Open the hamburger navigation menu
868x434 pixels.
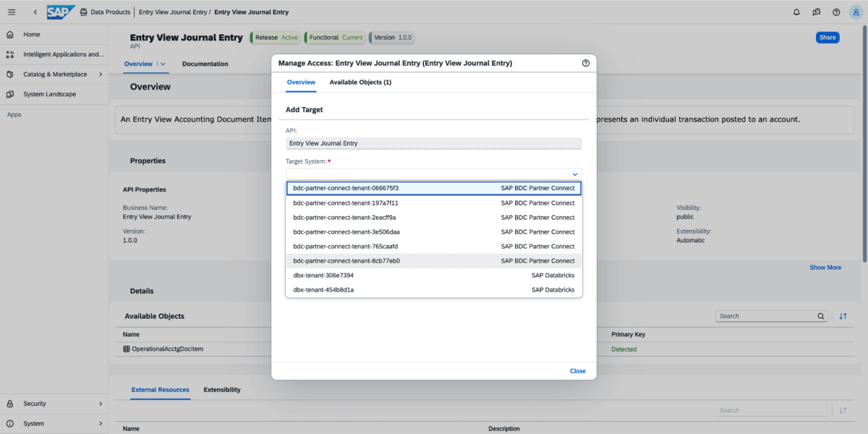tap(11, 12)
